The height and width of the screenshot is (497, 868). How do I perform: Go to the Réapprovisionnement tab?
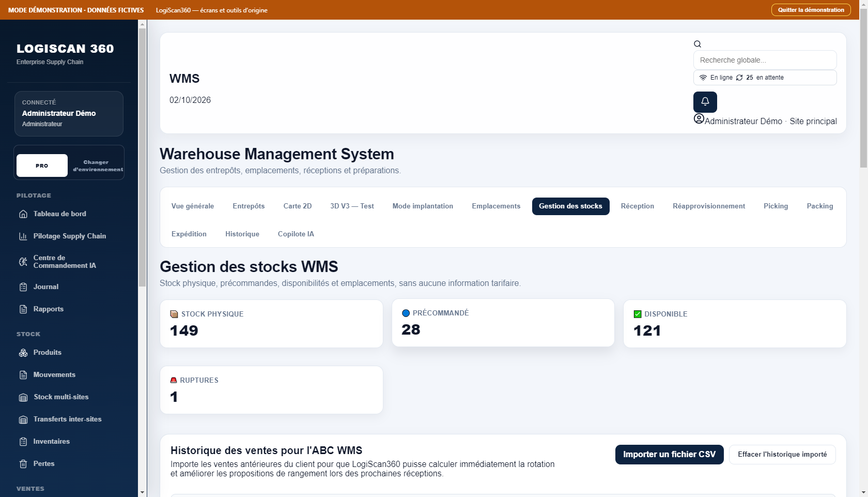click(709, 206)
